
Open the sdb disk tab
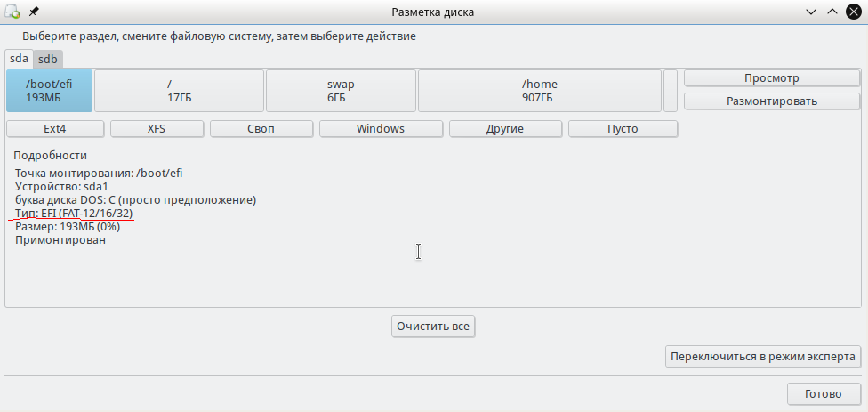48,59
